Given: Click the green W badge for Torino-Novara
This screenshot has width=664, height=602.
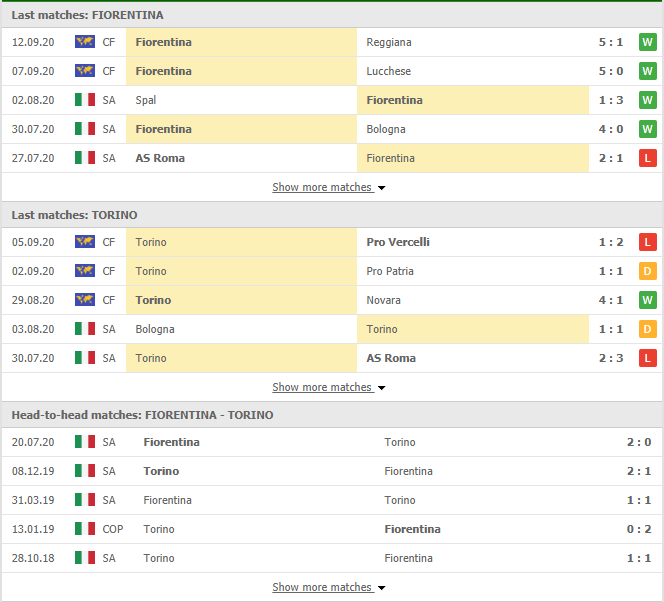Looking at the screenshot, I should pos(647,300).
